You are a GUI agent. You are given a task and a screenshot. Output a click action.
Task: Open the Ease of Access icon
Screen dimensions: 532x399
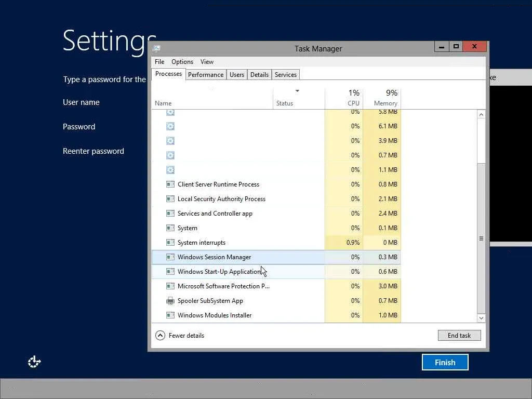34,362
